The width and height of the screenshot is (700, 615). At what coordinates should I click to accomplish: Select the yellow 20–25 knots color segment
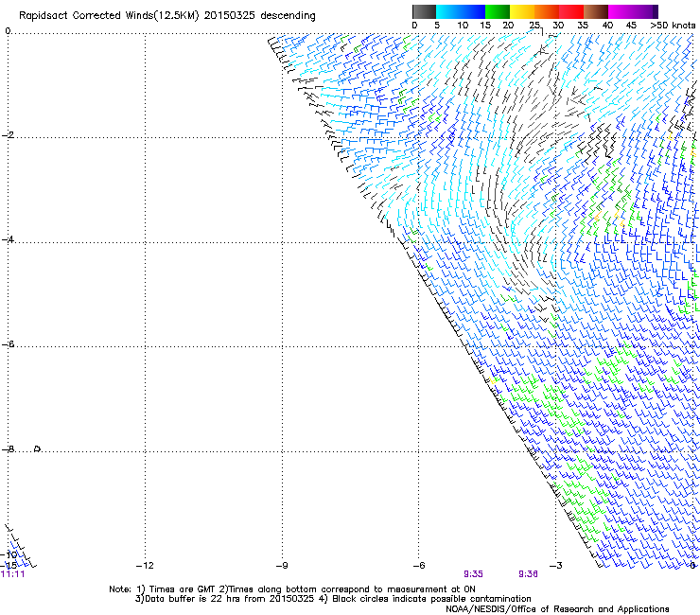[x=522, y=11]
